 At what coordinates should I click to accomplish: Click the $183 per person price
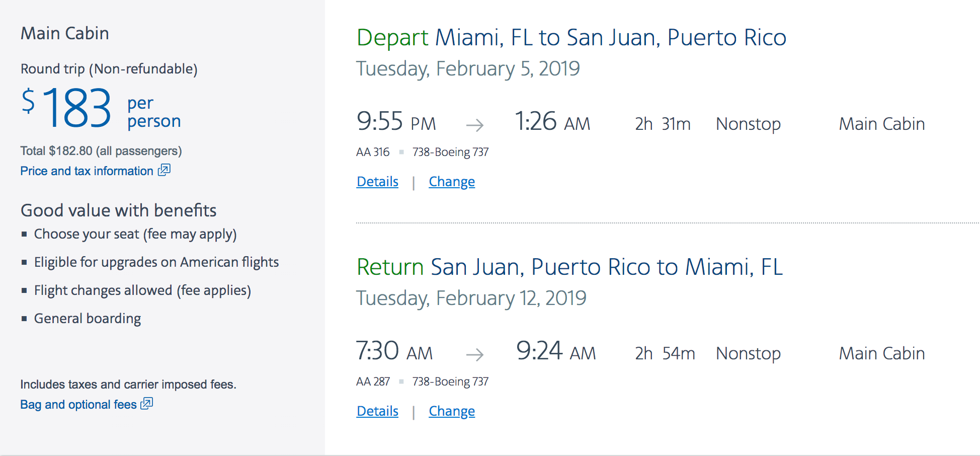101,108
